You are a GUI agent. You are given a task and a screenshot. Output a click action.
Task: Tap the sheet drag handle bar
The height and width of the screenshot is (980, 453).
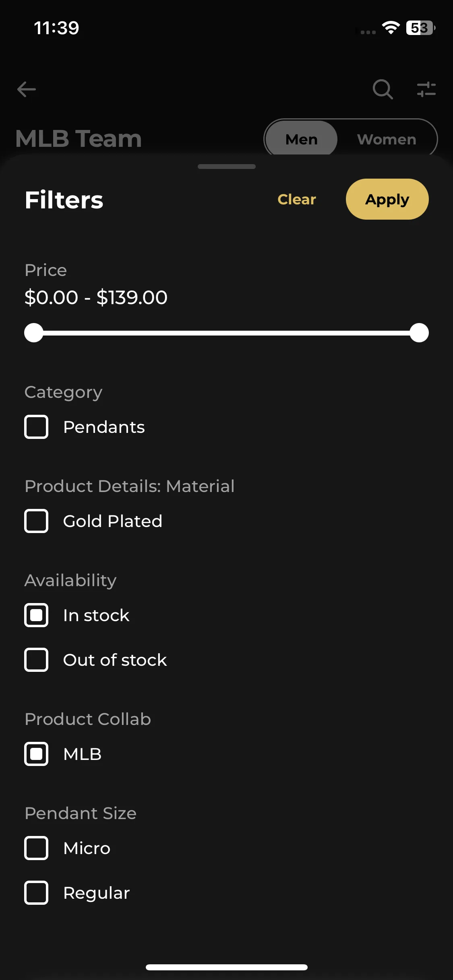(x=227, y=167)
